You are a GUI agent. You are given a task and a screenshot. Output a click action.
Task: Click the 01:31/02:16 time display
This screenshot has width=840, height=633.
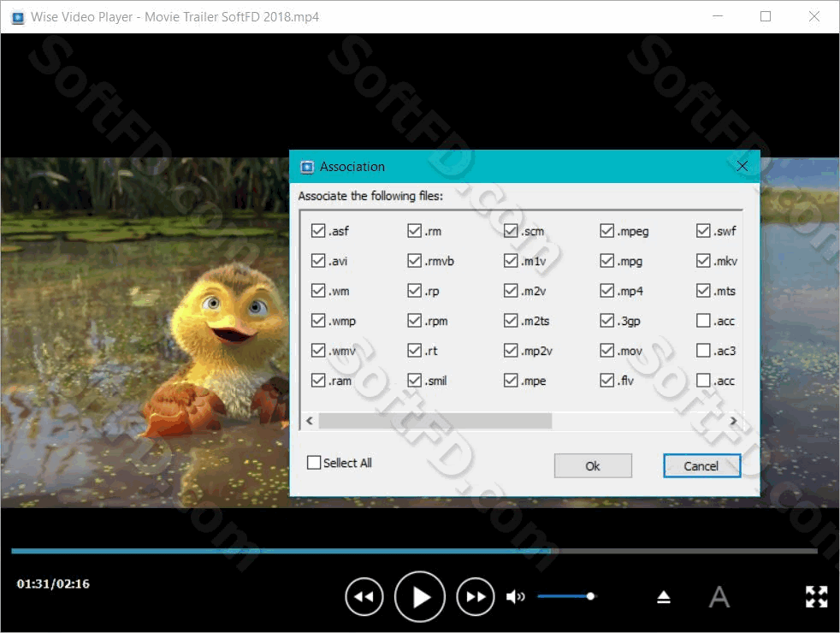[x=53, y=583]
